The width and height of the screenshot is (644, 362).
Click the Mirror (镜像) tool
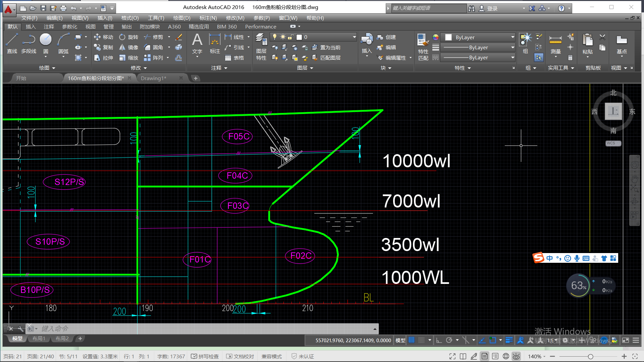coord(129,47)
